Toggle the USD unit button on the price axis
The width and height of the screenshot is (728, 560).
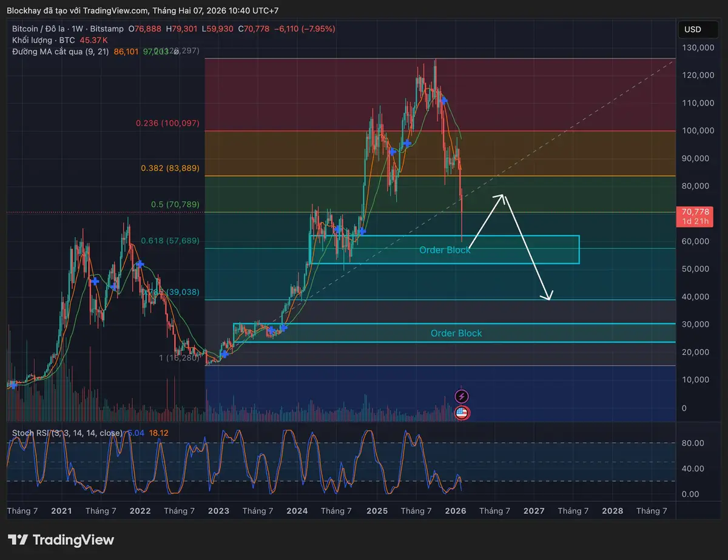point(698,29)
